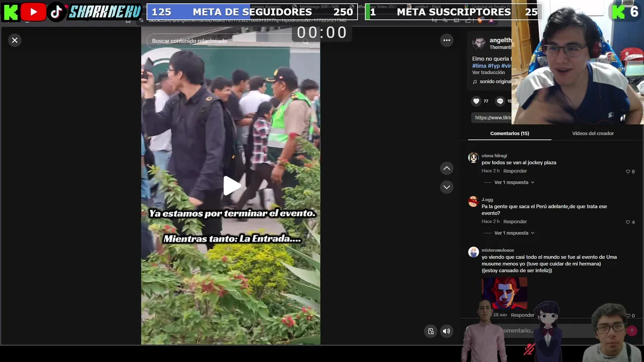Open the image attached to misteruwuleaos's comment
The width and height of the screenshot is (644, 362).
(504, 294)
